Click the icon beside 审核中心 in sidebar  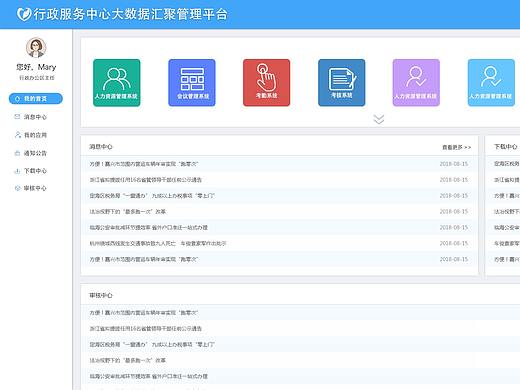[17, 188]
